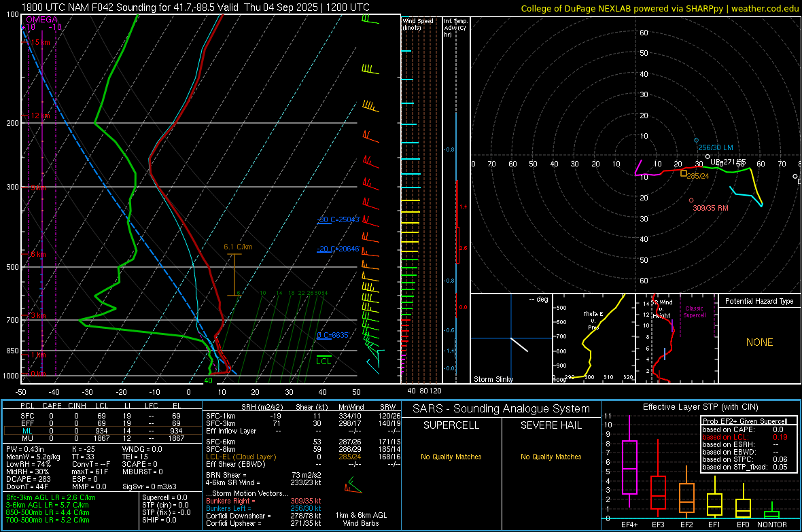Image resolution: width=802 pixels, height=532 pixels.
Task: Click the -20 C=20646' height label
Action: (338, 249)
